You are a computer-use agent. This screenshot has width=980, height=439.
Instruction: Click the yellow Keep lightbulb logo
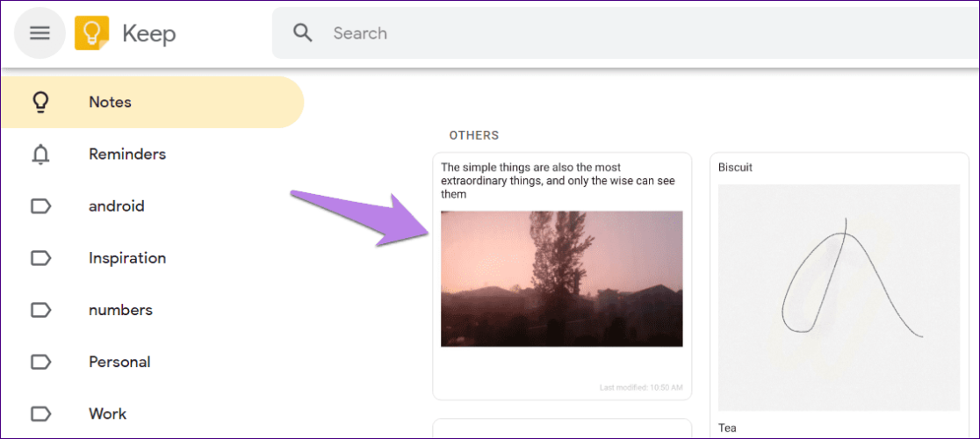pos(92,33)
